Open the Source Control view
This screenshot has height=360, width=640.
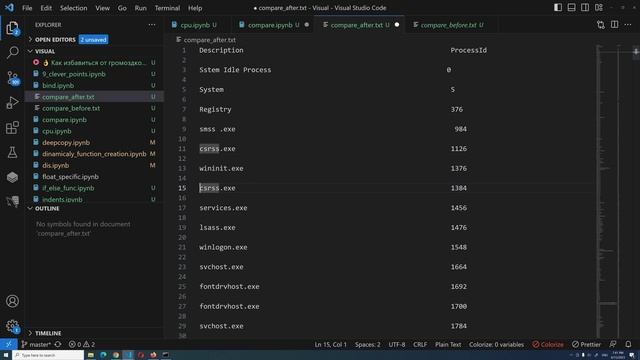(12, 77)
